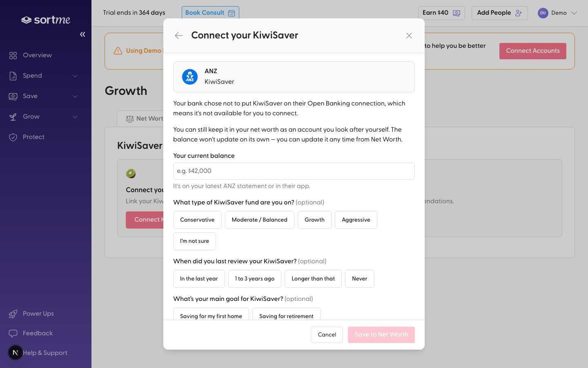This screenshot has height=368, width=588.
Task: Open Overview from sidebar icon
Action: (x=13, y=55)
